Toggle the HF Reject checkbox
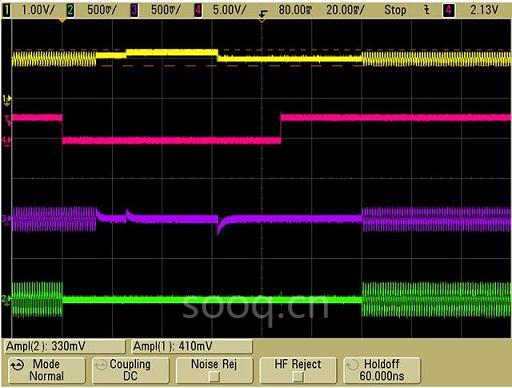Screen dimensions: 512x388 (x=298, y=377)
